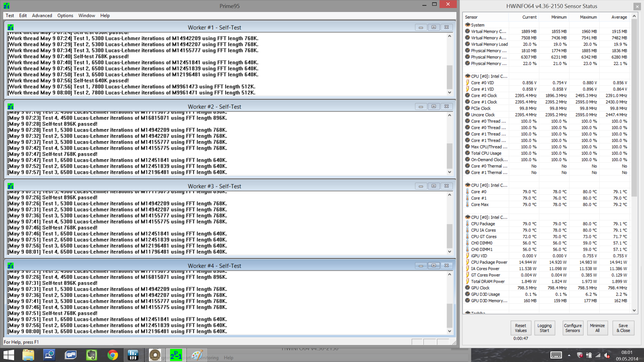Click HWiNFO sensor list scroll-down arrow
This screenshot has height=362, width=644.
click(634, 310)
